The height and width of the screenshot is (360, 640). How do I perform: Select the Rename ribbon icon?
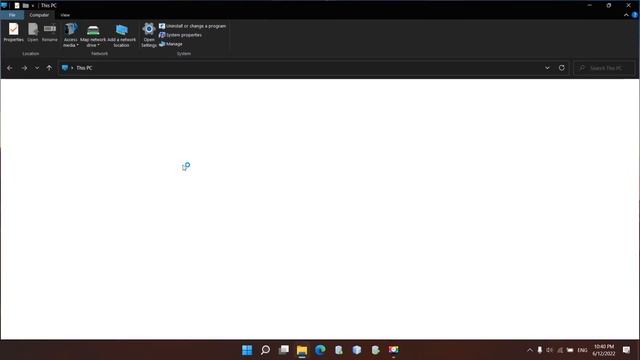point(50,33)
